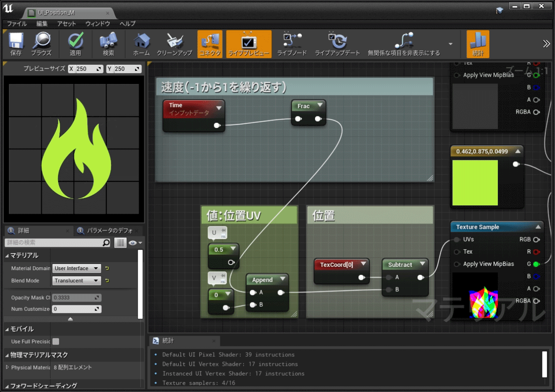Open the Blend Mode dropdown

click(76, 280)
